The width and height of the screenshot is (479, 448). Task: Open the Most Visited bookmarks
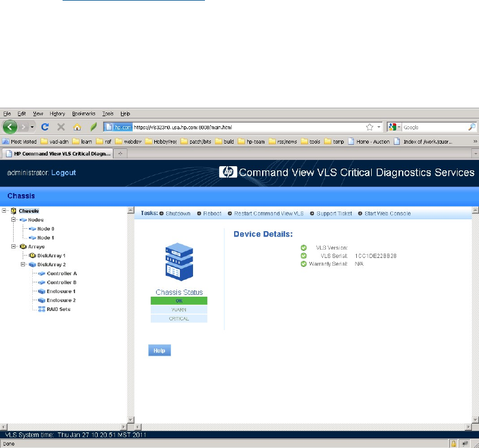(x=19, y=141)
